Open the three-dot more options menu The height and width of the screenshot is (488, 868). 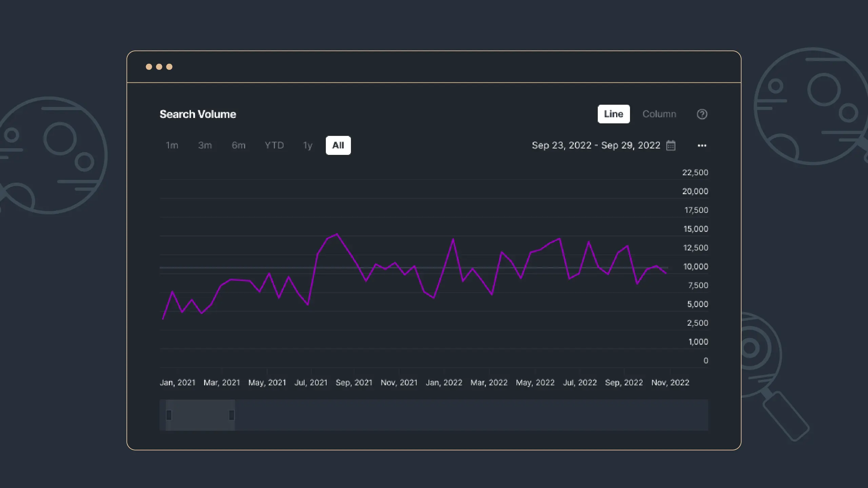pos(702,145)
